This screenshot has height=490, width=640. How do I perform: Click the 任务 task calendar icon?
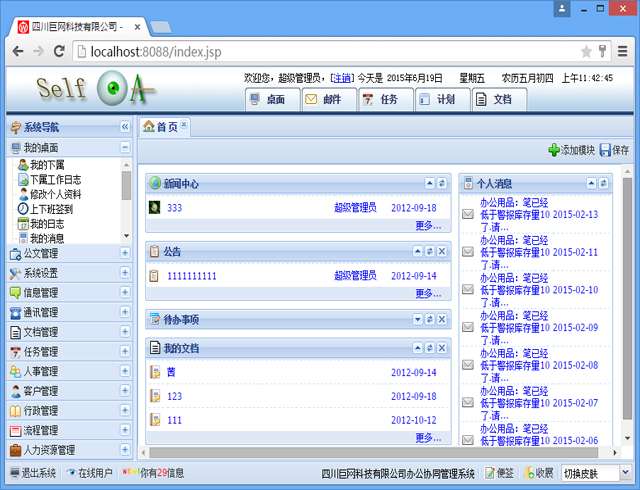pyautogui.click(x=368, y=99)
